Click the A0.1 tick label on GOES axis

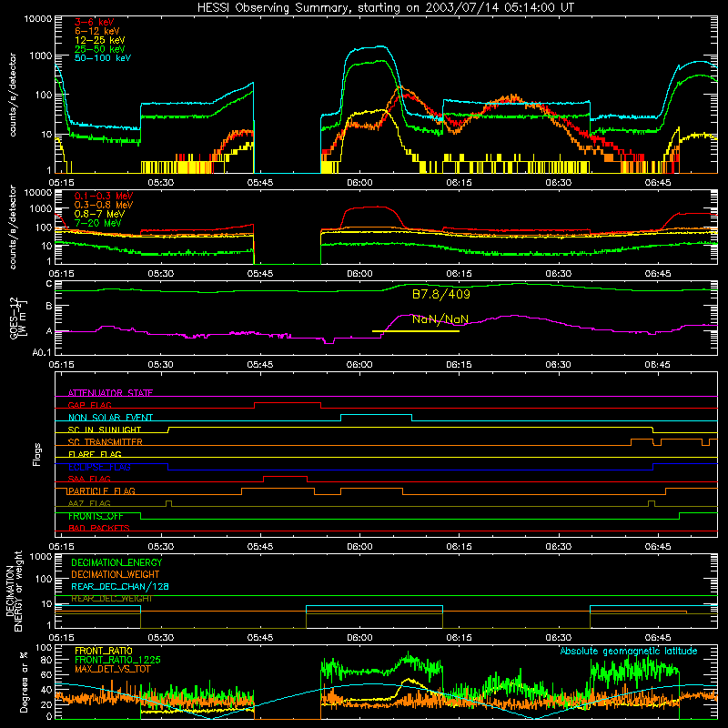click(x=42, y=353)
